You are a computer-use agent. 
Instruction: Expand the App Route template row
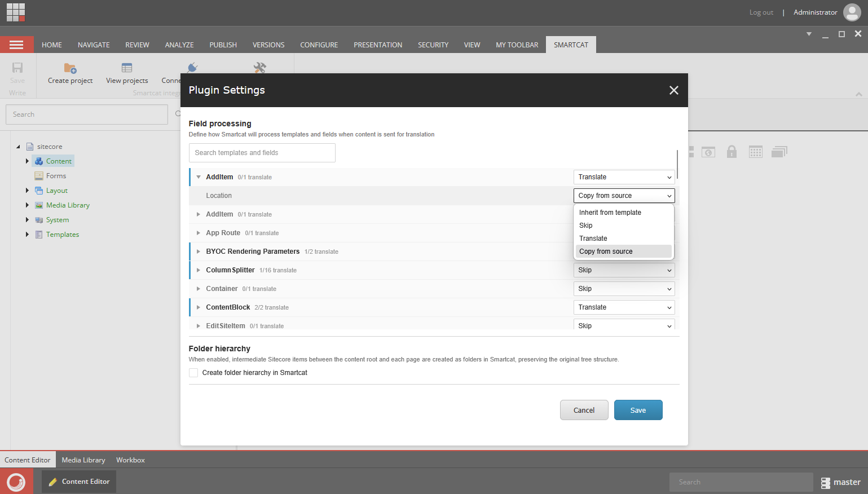(199, 233)
